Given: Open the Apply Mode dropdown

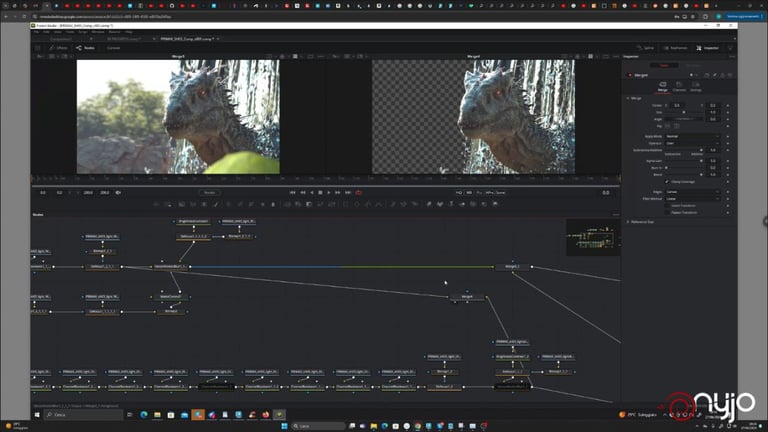Looking at the screenshot, I should coord(692,136).
